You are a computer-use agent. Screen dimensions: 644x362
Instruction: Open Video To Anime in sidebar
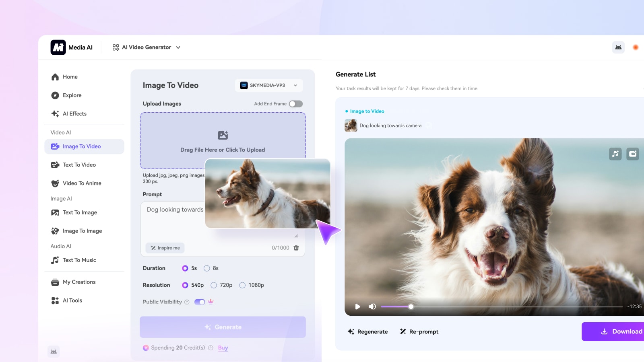point(84,183)
